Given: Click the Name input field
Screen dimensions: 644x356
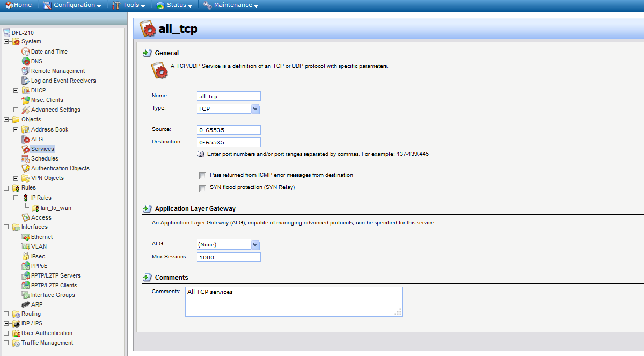Looking at the screenshot, I should point(229,96).
